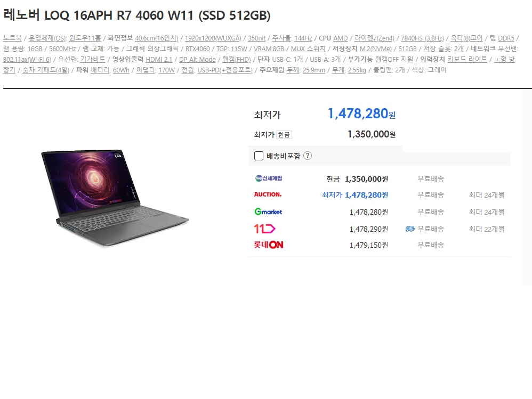Screen dimensions: 532x399
Task: Click the 노트북 category link
Action: pyautogui.click(x=12, y=38)
